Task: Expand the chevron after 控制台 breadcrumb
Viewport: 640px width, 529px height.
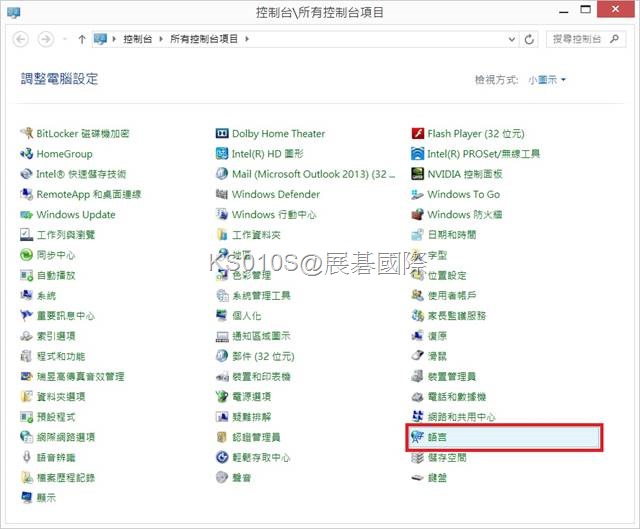Action: tap(161, 39)
